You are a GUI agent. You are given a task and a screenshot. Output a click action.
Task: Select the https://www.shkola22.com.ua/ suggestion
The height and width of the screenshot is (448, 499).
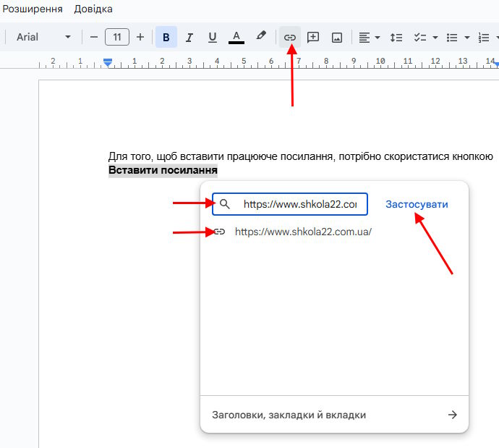303,232
